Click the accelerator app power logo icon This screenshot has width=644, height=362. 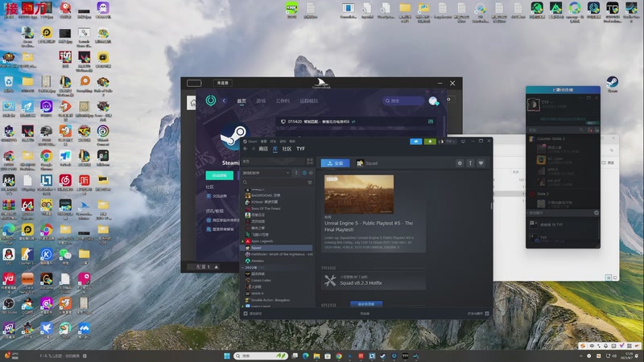(x=211, y=101)
